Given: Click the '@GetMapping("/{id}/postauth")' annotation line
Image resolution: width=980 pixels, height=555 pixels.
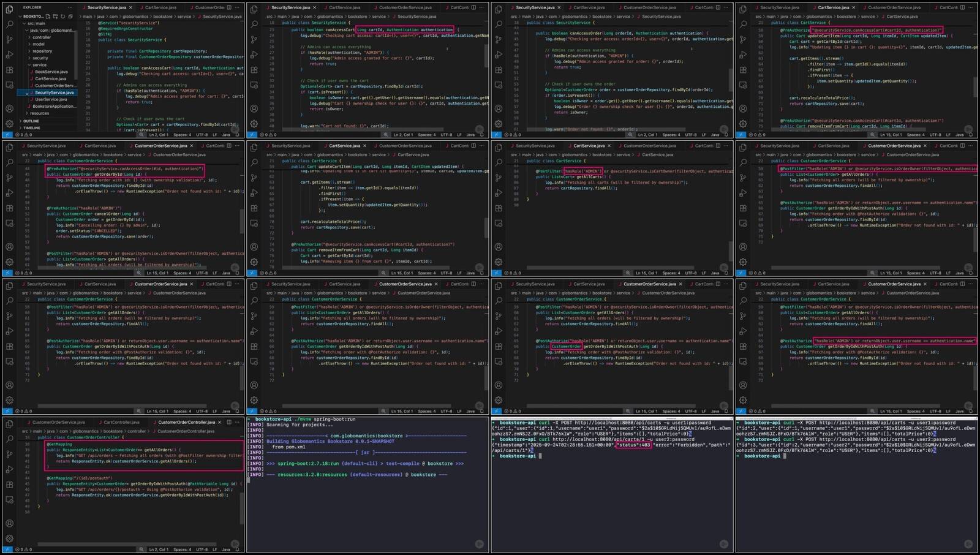Looking at the screenshot, I should click(x=80, y=478).
